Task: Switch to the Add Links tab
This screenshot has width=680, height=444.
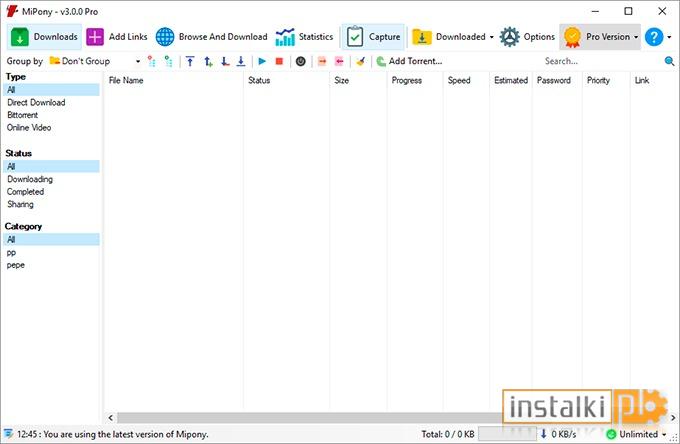Action: pos(117,37)
